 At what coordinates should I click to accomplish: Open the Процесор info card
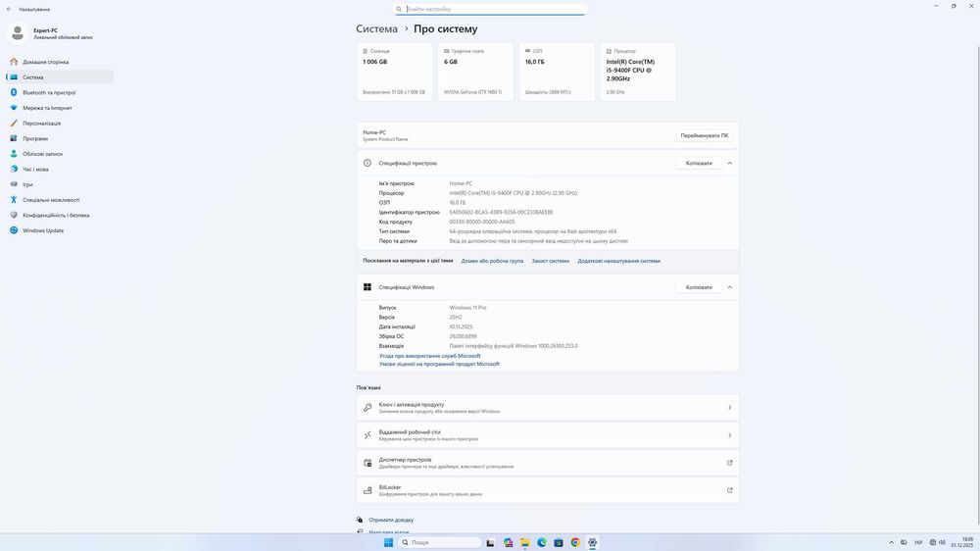tap(638, 72)
